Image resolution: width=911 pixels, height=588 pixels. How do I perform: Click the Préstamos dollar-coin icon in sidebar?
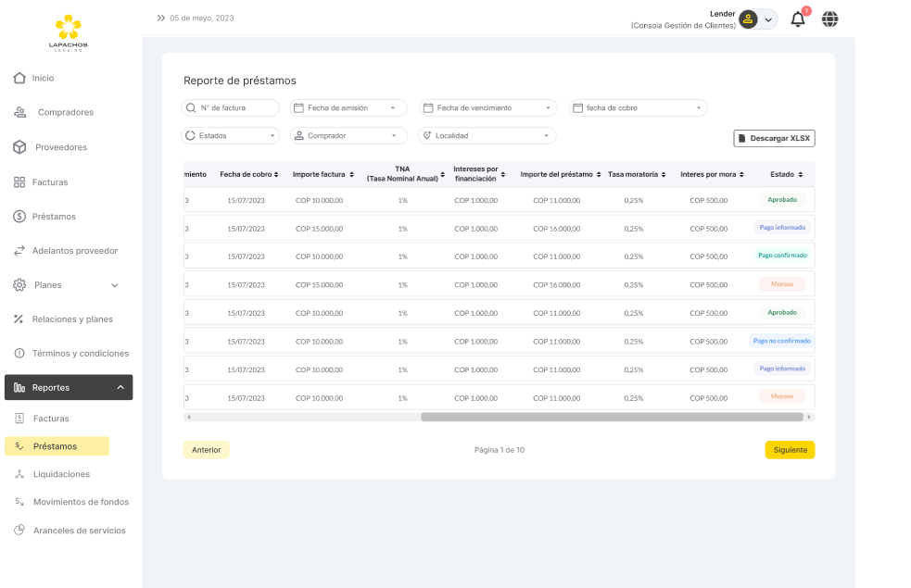(x=19, y=217)
